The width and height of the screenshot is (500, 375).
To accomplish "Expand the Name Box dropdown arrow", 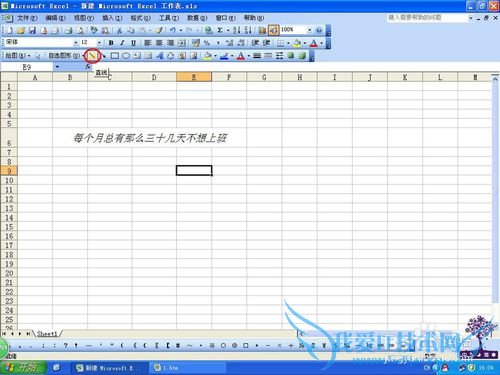I will tap(57, 67).
